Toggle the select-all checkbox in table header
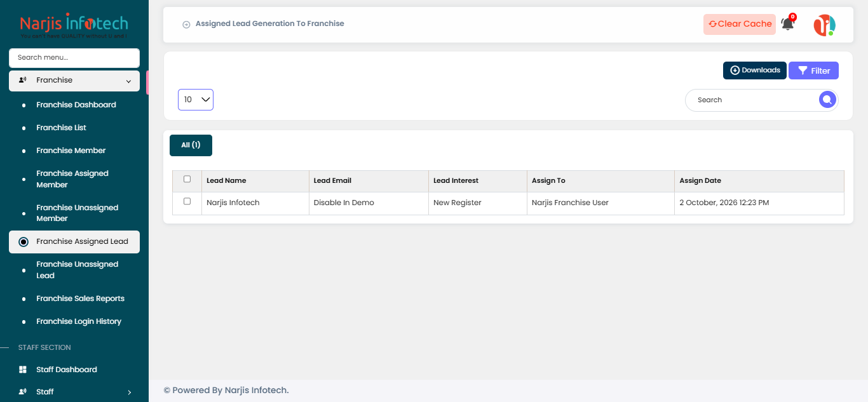Viewport: 868px width, 402px height. click(187, 179)
